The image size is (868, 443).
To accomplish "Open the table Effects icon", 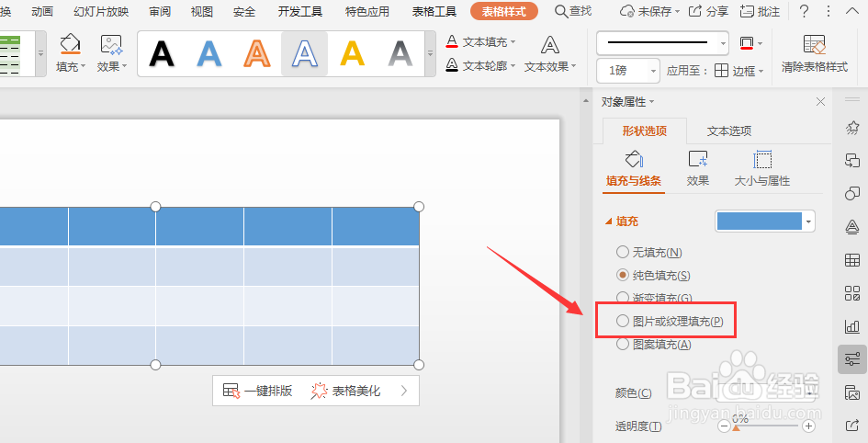I will click(x=111, y=45).
